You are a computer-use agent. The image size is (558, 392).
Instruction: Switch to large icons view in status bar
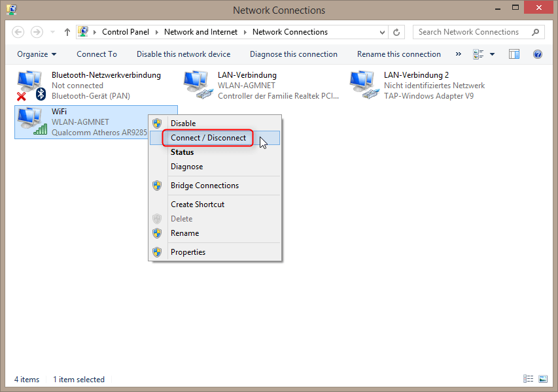(x=542, y=379)
